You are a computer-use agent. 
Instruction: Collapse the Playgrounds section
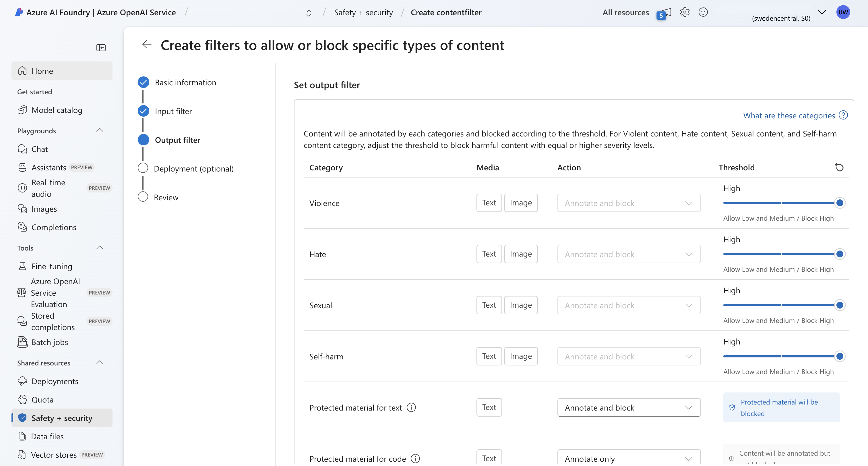pos(100,130)
